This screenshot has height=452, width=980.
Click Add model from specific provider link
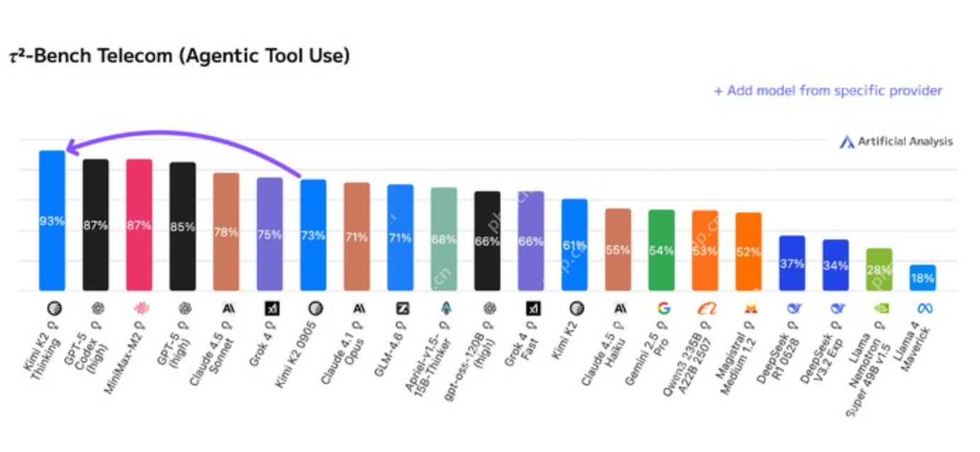coord(828,91)
